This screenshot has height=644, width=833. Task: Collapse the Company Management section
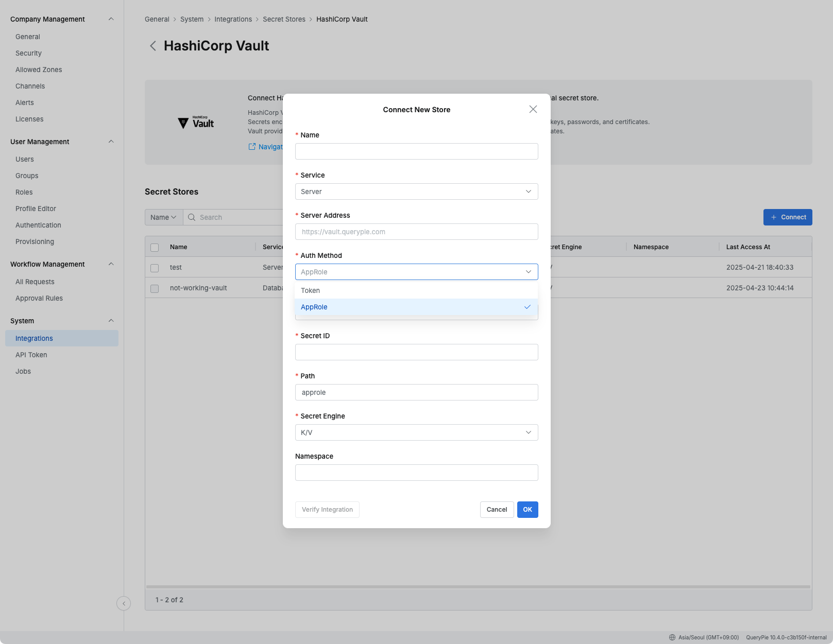point(111,19)
